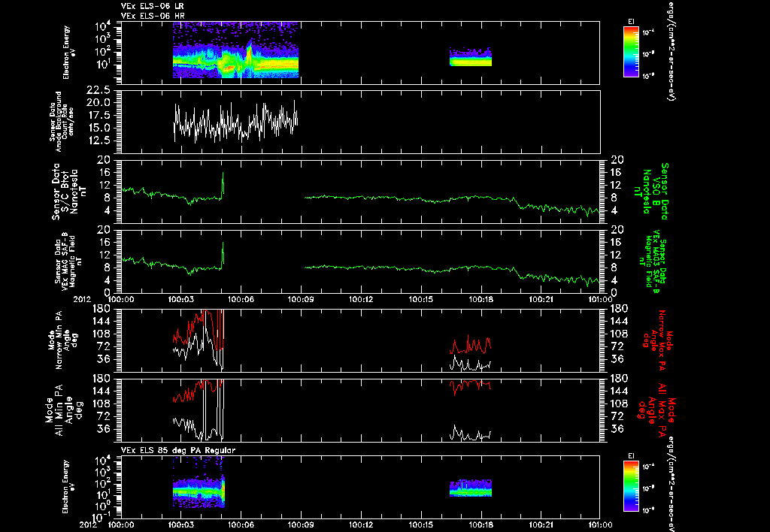This screenshot has width=770, height=532.
Task: Click 100:06 on the time axis under the magnetic field panel
Action: (241, 298)
